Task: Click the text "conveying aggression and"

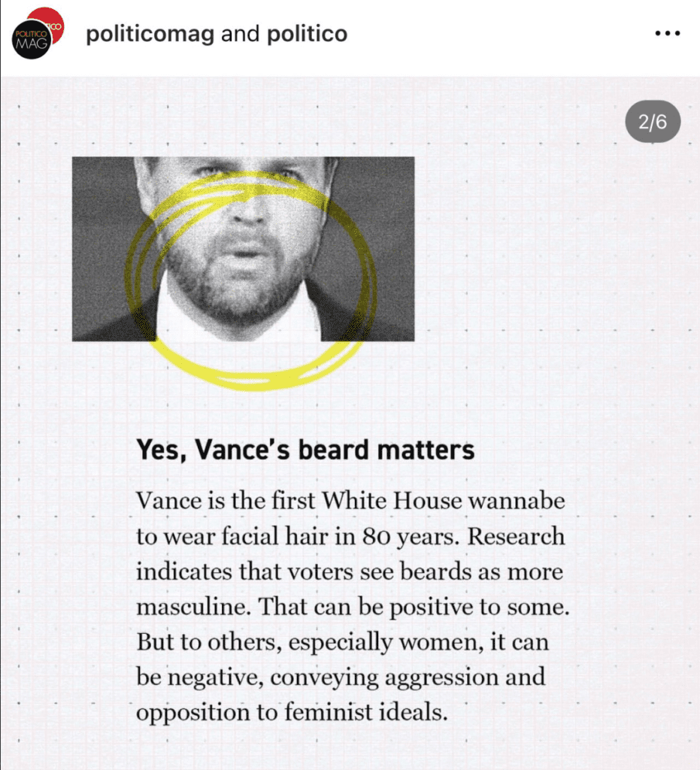Action: (409, 678)
